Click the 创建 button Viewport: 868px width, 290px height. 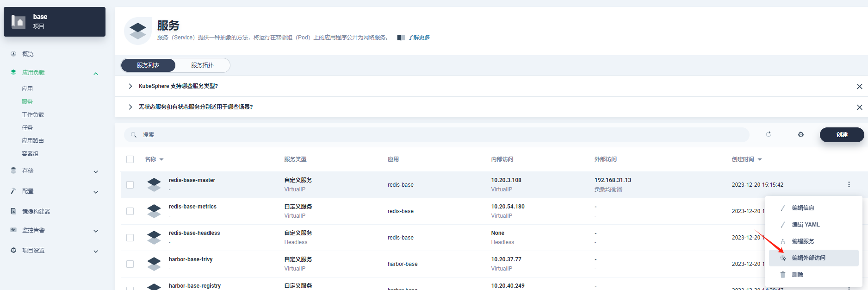[842, 135]
